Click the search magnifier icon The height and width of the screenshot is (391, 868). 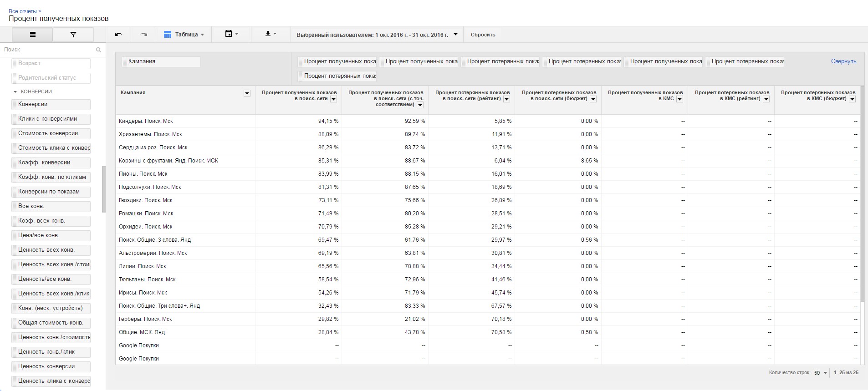click(98, 50)
